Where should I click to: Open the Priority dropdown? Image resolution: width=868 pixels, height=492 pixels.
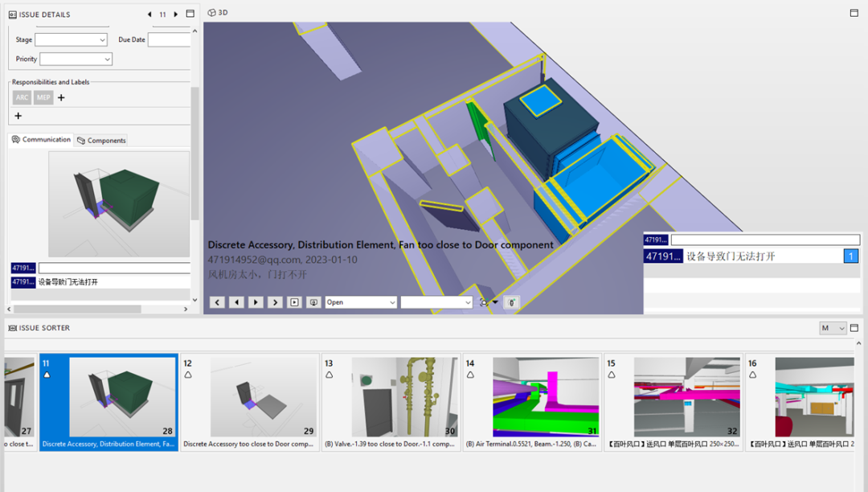coord(76,59)
